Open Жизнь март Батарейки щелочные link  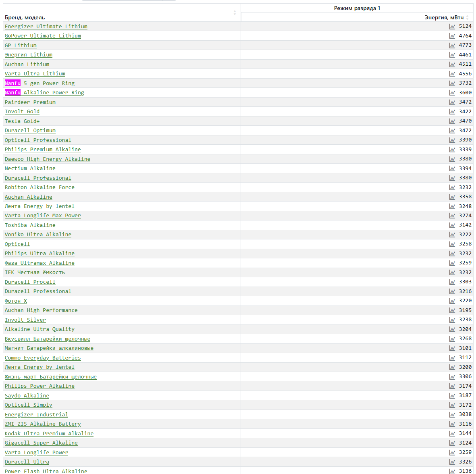point(51,377)
